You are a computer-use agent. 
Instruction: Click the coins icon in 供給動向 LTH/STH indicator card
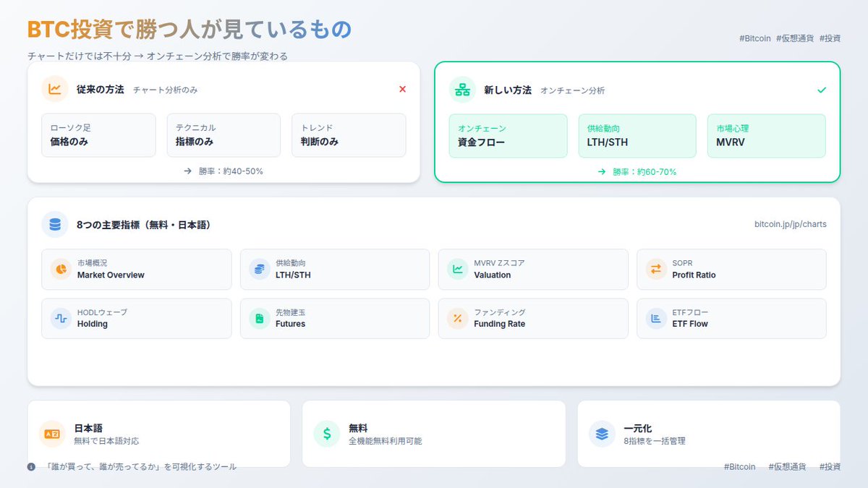point(260,269)
